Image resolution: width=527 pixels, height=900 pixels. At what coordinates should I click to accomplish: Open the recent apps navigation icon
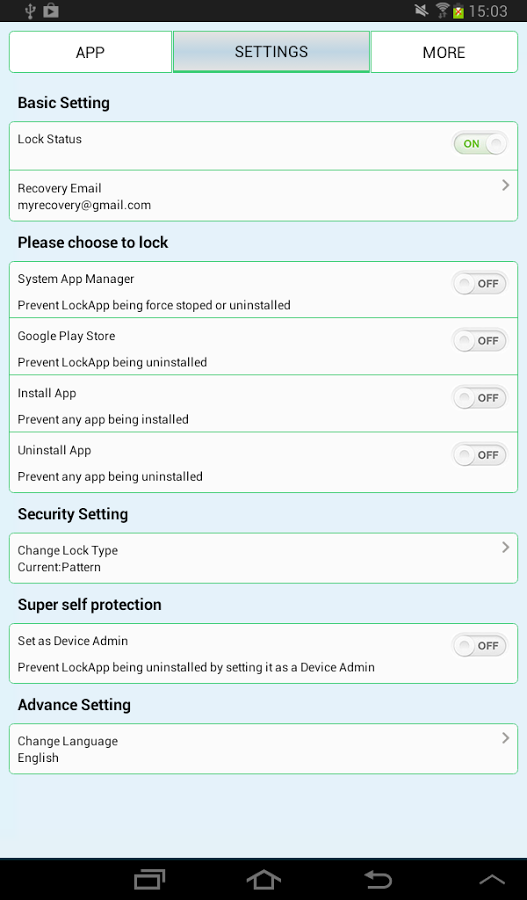[149, 880]
